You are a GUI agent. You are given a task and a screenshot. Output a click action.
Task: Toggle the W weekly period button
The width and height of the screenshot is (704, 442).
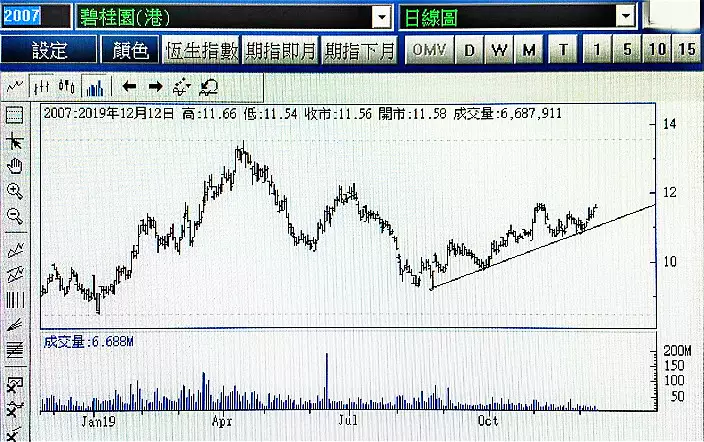pos(500,50)
